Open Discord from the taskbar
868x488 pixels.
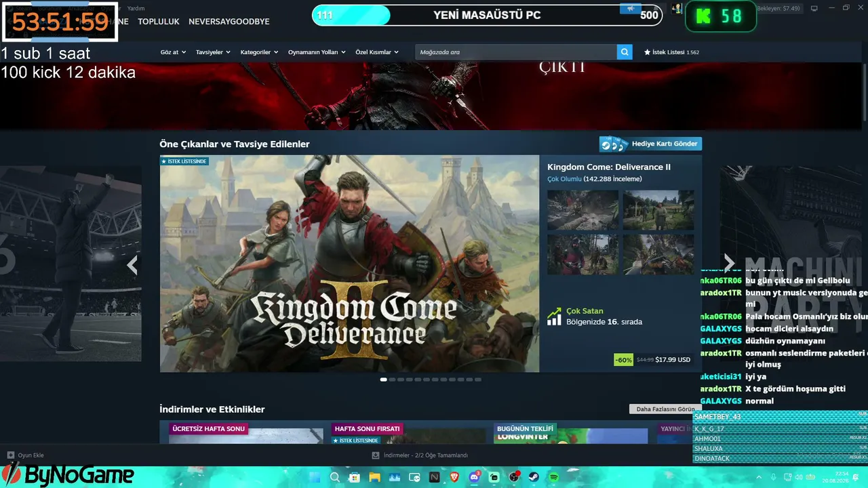[x=475, y=477]
